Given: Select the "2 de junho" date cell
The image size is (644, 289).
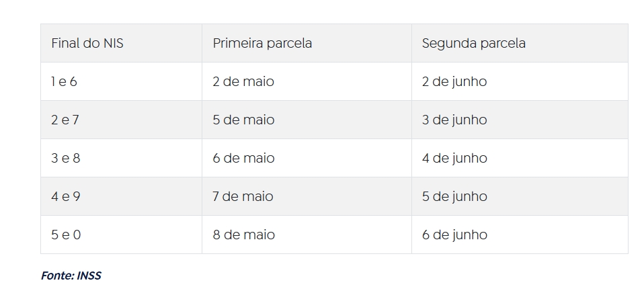Looking at the screenshot, I should (454, 82).
